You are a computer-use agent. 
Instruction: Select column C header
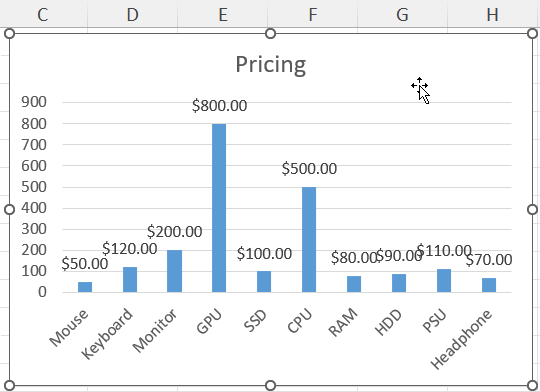pos(43,15)
